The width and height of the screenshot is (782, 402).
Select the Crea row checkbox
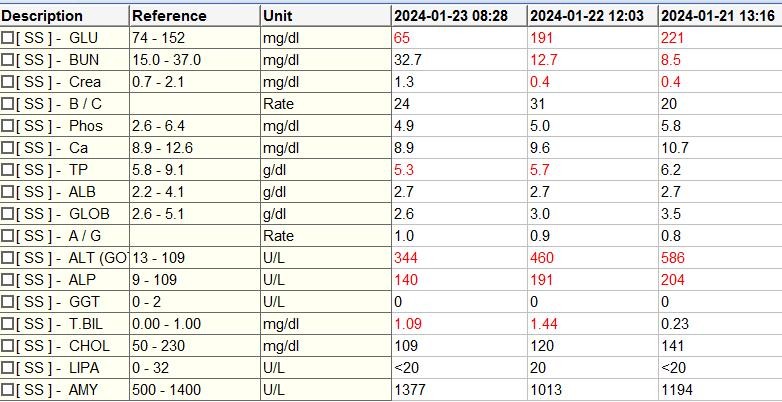pyautogui.click(x=7, y=82)
